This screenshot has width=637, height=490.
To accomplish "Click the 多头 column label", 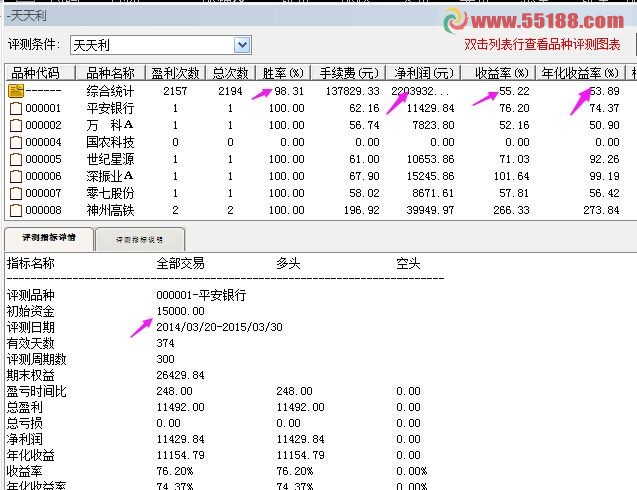I will coord(288,264).
